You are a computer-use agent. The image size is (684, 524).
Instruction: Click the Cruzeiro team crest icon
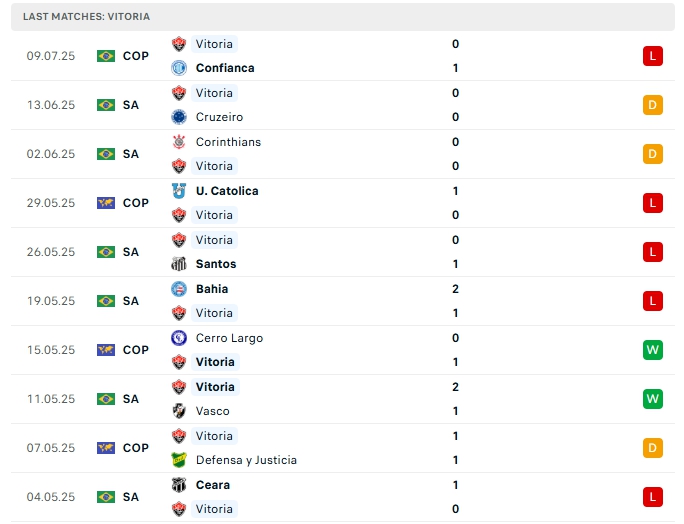coord(179,117)
